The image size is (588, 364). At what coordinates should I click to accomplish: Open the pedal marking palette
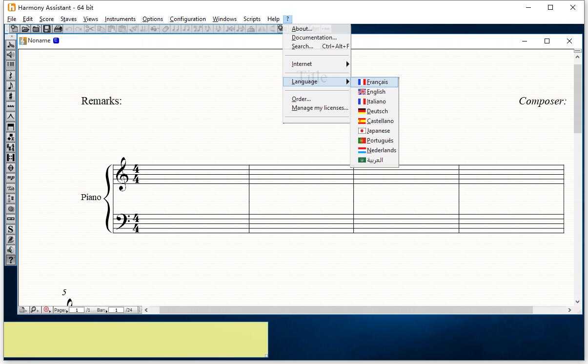coord(11,188)
